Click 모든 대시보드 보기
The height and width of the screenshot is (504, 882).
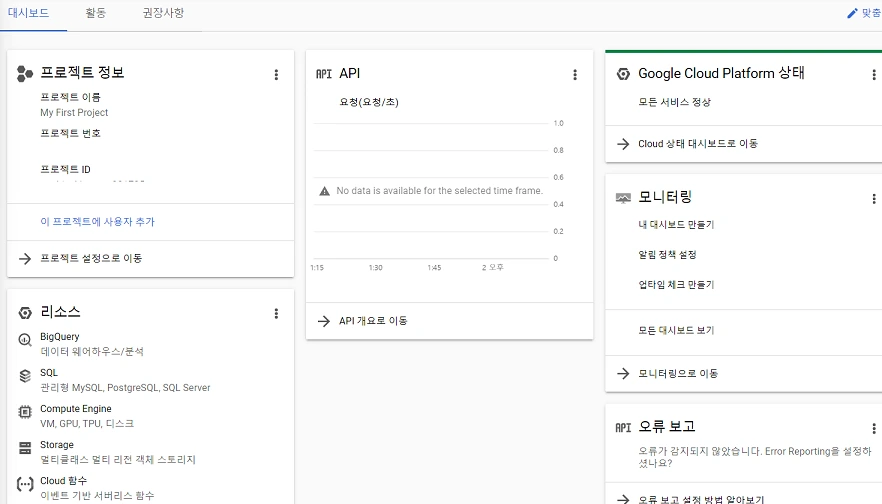click(676, 330)
